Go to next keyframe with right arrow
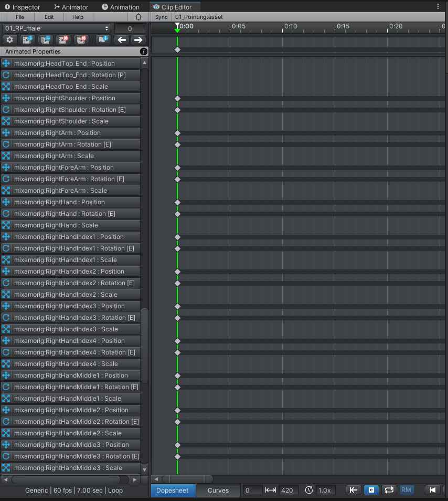Viewport: 448px width, 501px height. (x=138, y=40)
